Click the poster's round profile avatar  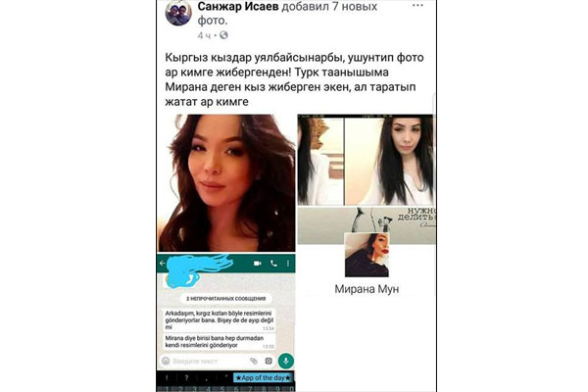pyautogui.click(x=178, y=13)
